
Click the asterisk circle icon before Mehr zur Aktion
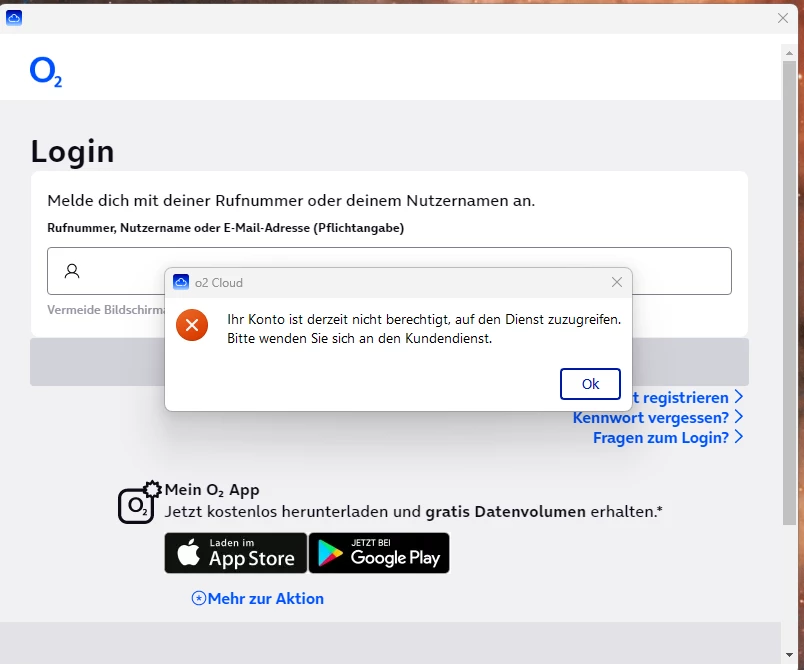[198, 598]
